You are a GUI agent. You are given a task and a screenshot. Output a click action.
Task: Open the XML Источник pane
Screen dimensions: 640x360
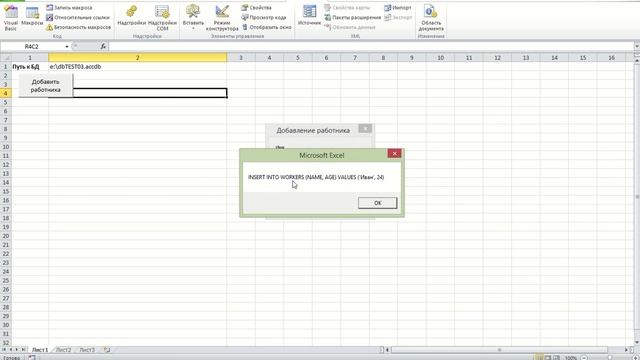tap(309, 16)
